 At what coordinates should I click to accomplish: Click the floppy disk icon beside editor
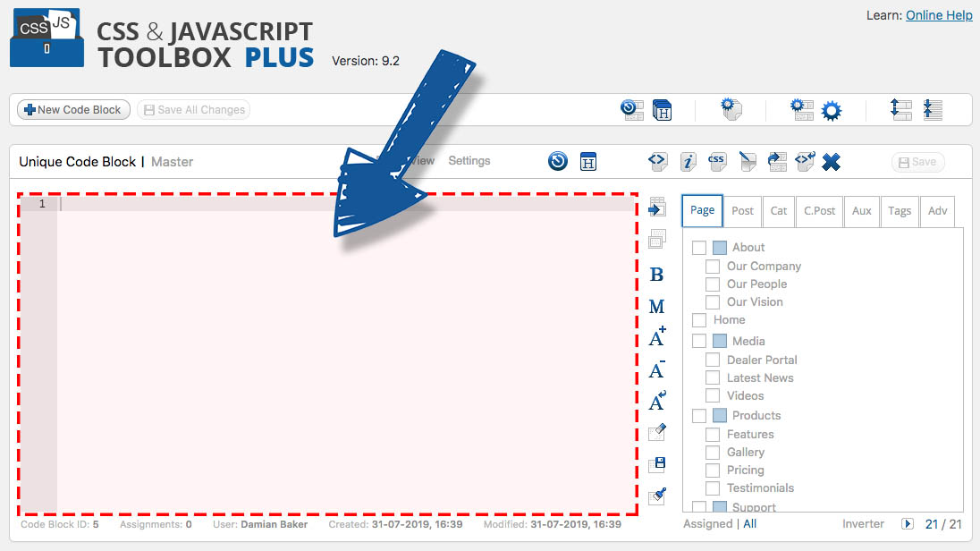[657, 464]
